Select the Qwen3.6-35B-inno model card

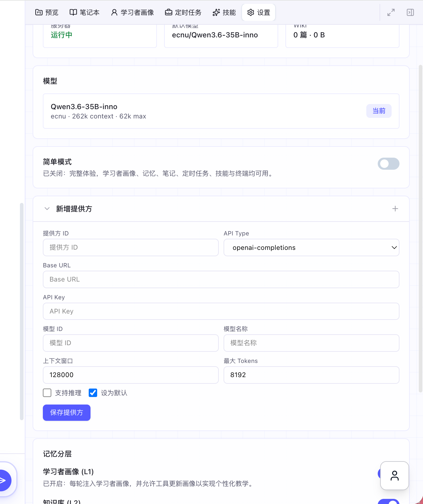tap(221, 111)
